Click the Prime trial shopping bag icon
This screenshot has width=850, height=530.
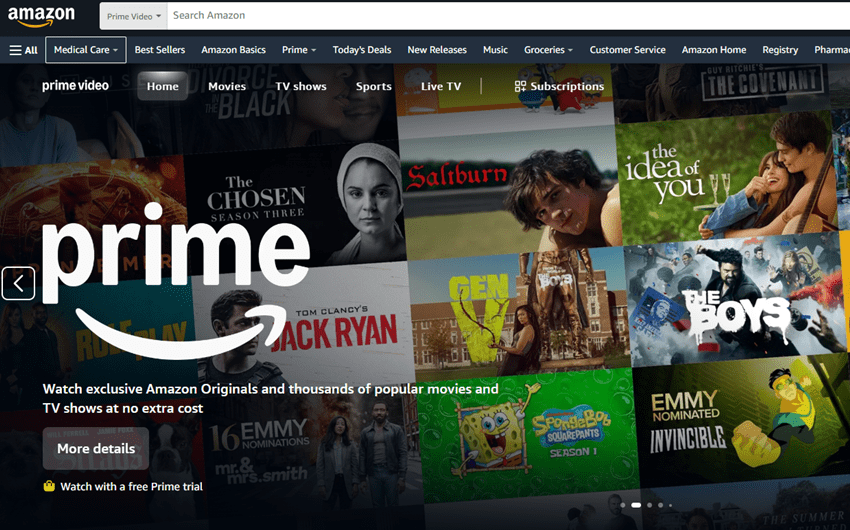(49, 486)
